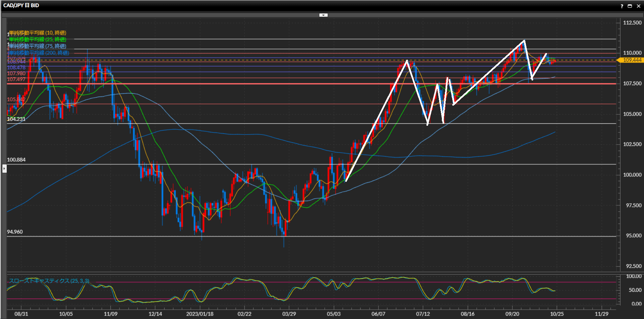Expand the left side panel arrow
Viewport: 644px width, 319px height.
point(4,168)
